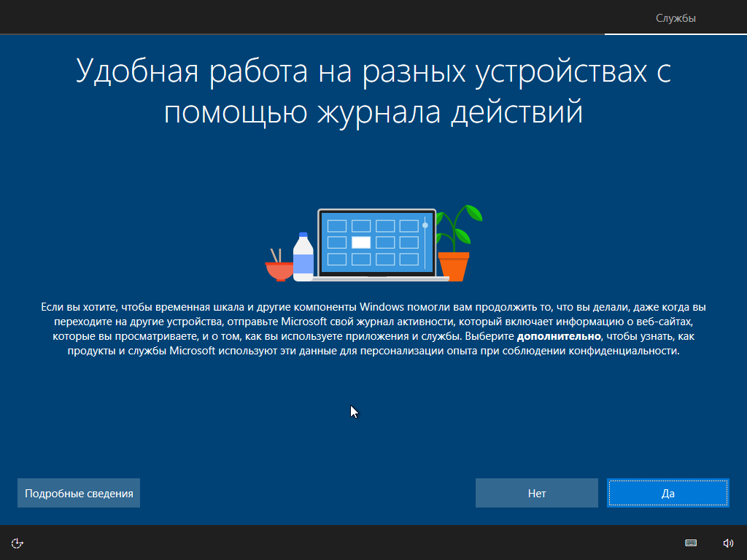This screenshot has width=747, height=560.
Task: Decline by clicking Нет
Action: [537, 493]
